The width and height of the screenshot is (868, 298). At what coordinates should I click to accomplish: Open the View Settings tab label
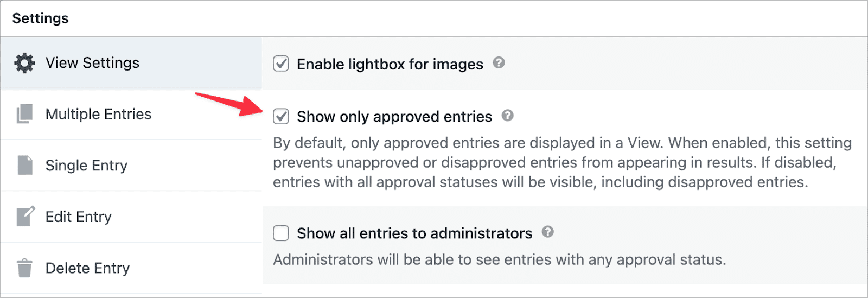(x=92, y=63)
